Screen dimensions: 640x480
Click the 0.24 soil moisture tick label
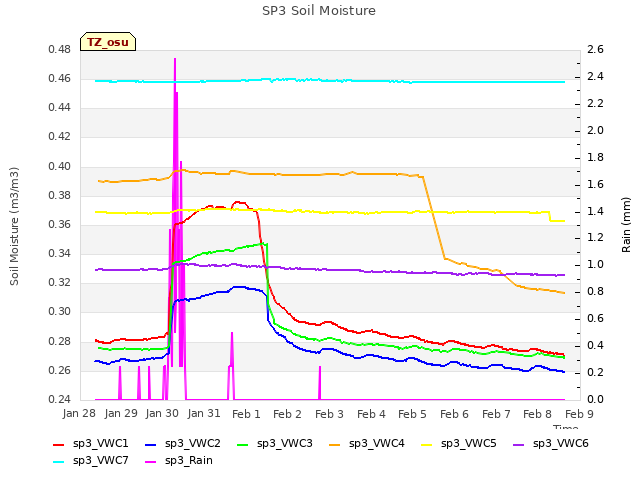point(60,399)
